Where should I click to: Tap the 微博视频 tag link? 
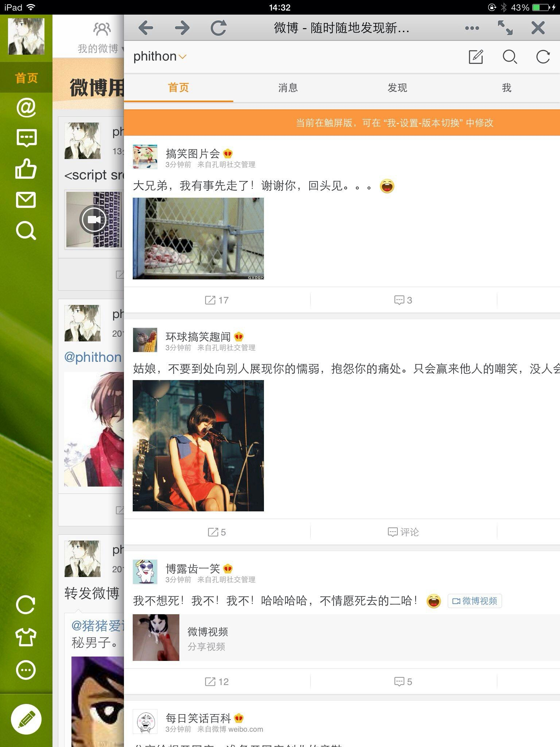point(475,601)
